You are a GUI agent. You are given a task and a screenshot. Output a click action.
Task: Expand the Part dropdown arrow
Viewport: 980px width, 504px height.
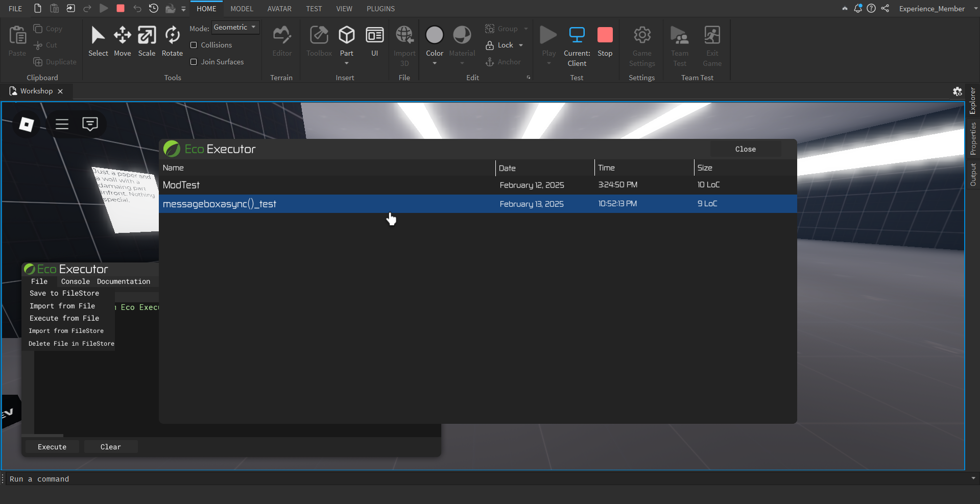coord(347,63)
